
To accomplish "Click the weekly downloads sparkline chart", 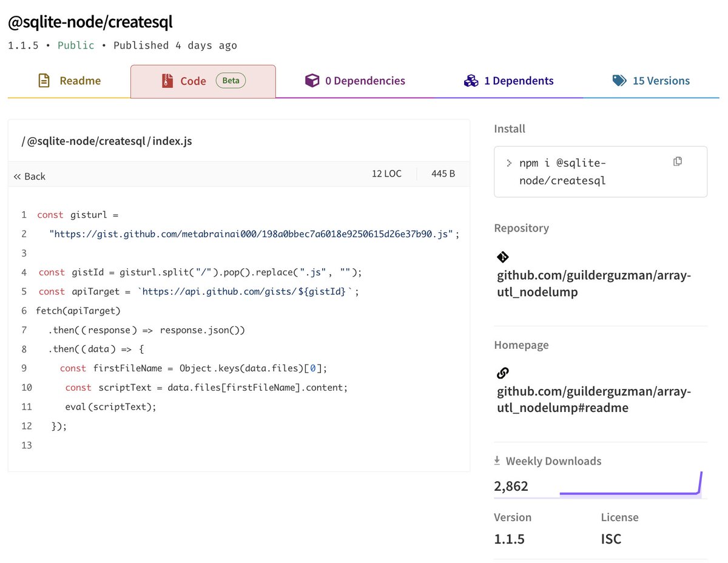I will pos(630,484).
